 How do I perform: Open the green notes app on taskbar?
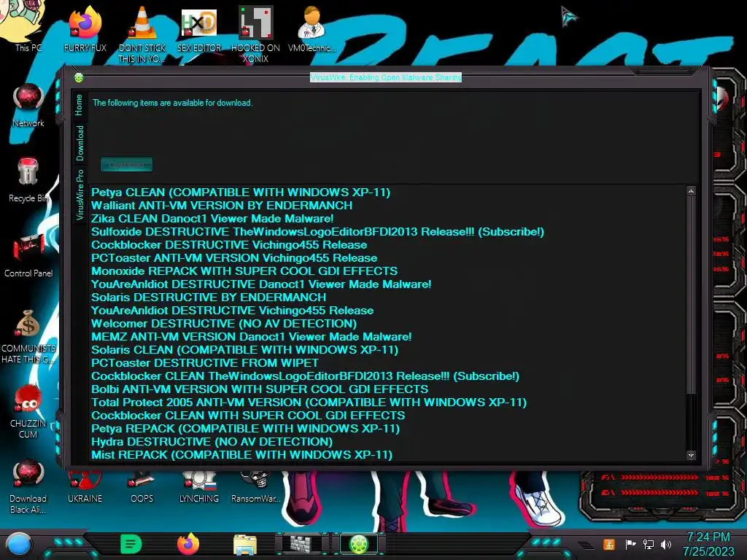click(x=131, y=544)
